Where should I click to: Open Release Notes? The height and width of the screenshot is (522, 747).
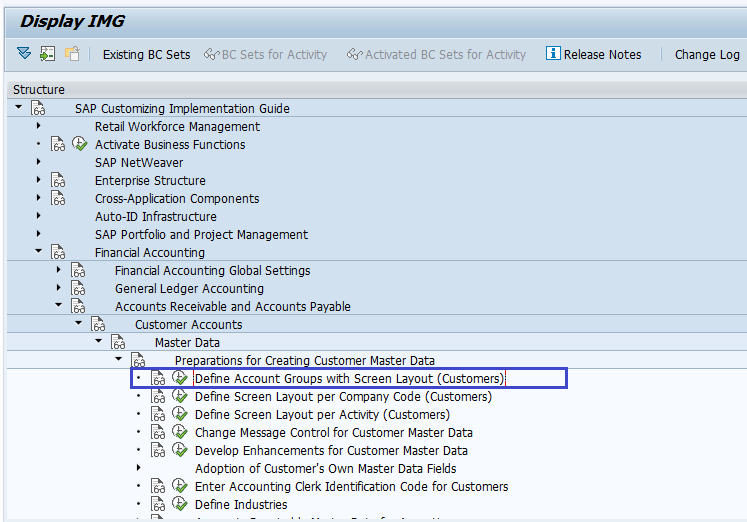[602, 55]
